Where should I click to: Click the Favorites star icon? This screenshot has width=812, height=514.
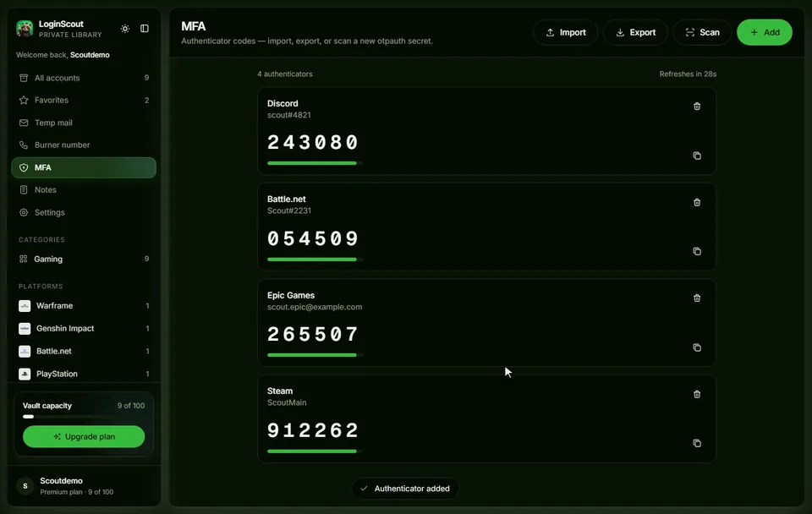(x=24, y=100)
